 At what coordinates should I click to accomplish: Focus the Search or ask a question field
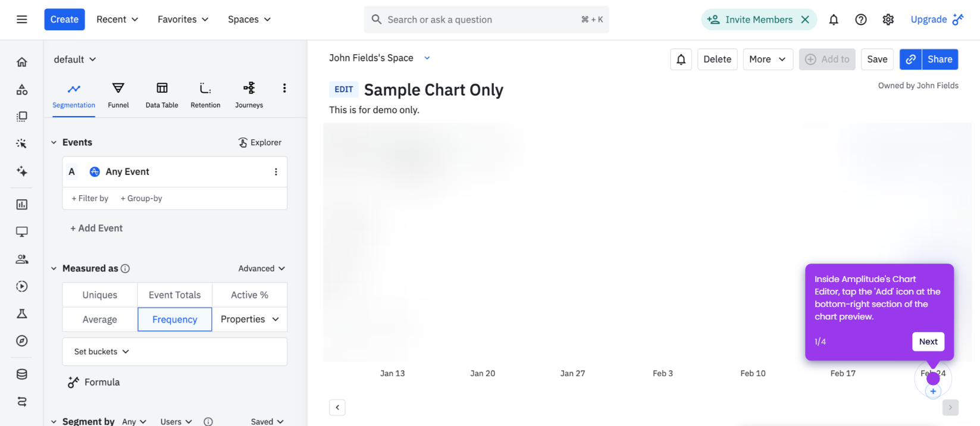pos(486,20)
